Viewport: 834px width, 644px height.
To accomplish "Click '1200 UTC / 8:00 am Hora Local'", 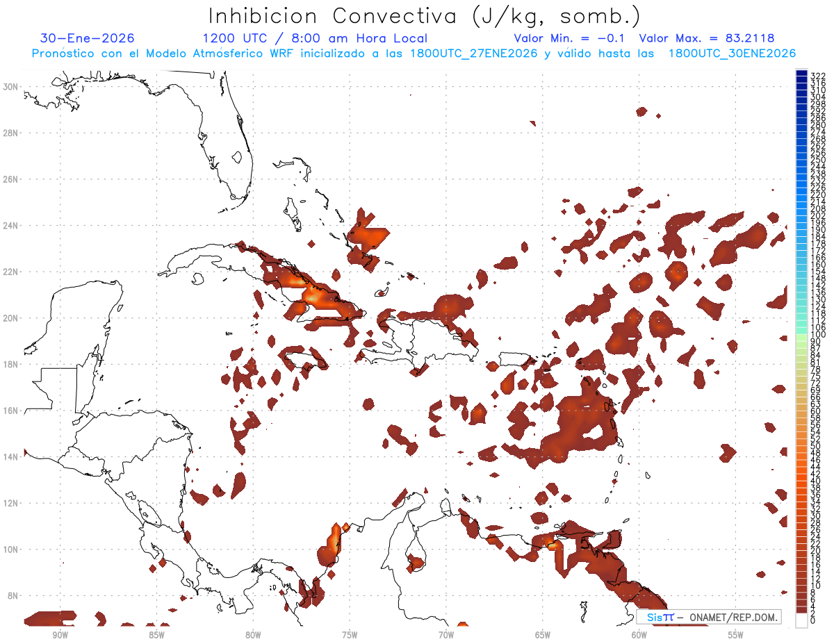I will tap(315, 38).
